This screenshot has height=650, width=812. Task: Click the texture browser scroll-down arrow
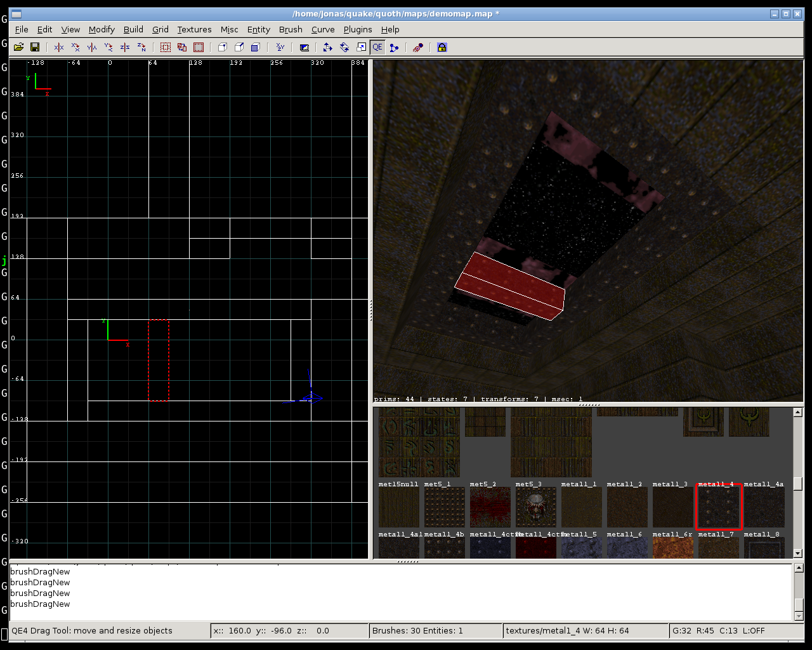pos(798,554)
